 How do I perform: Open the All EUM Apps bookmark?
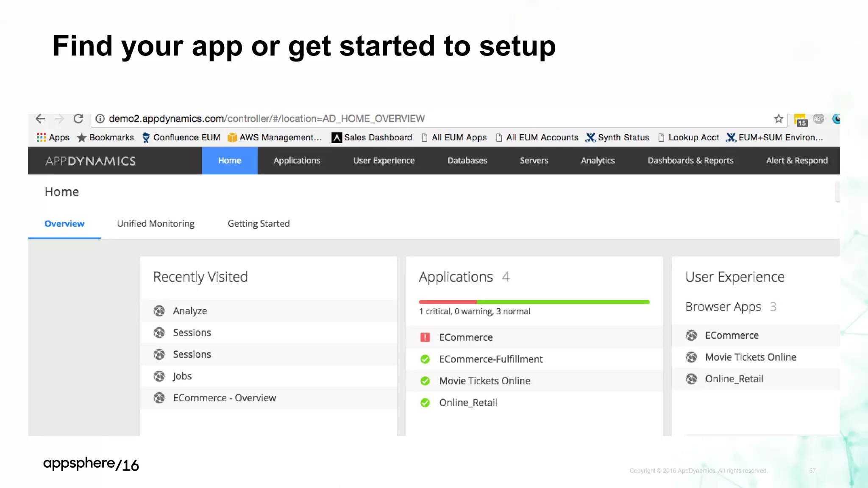pyautogui.click(x=454, y=137)
